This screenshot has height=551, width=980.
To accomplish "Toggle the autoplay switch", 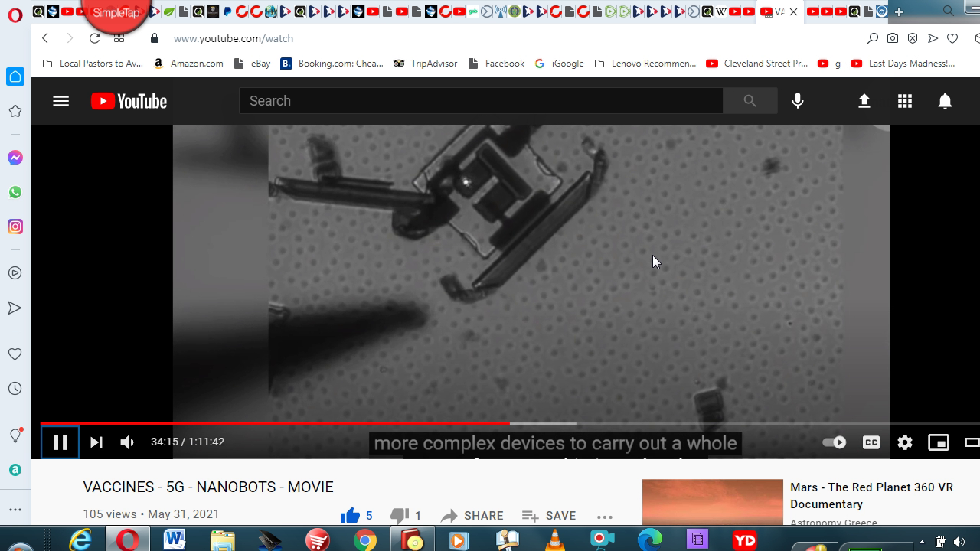I will point(834,442).
